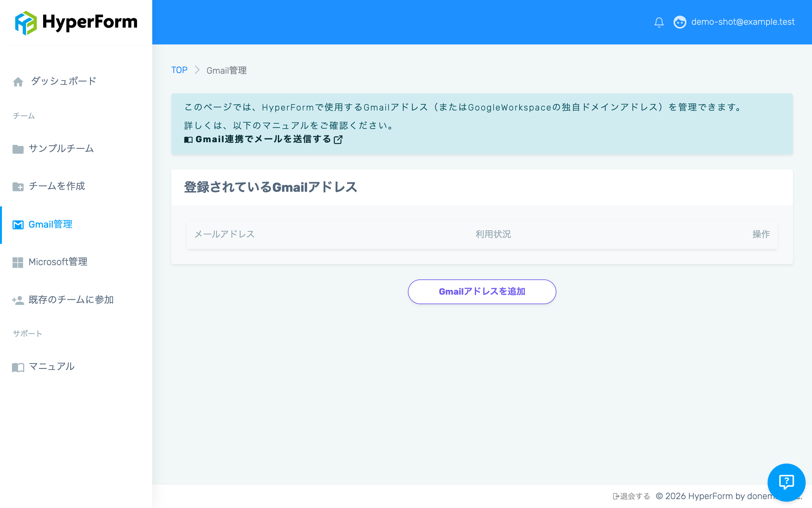Click the 登録されているGmailアドレス heading
The height and width of the screenshot is (508, 812).
pyautogui.click(x=271, y=187)
